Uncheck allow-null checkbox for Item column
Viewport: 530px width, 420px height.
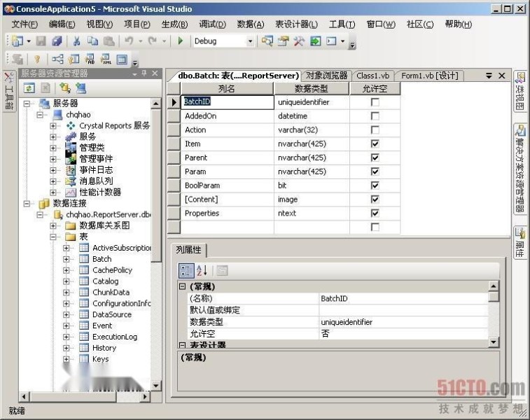coord(375,143)
